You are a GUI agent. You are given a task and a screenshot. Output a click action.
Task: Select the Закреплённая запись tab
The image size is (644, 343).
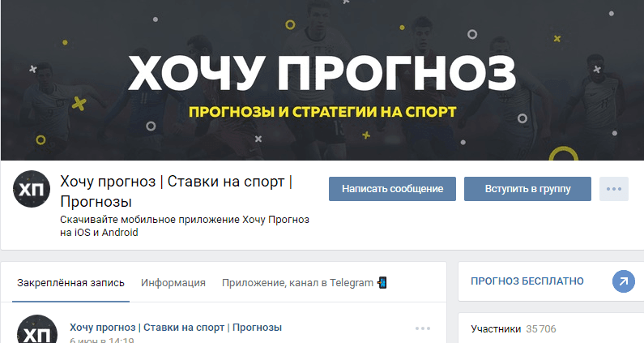(x=70, y=283)
